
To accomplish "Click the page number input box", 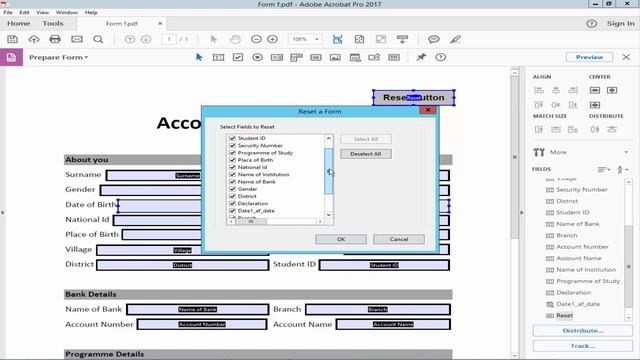I will click(x=169, y=39).
